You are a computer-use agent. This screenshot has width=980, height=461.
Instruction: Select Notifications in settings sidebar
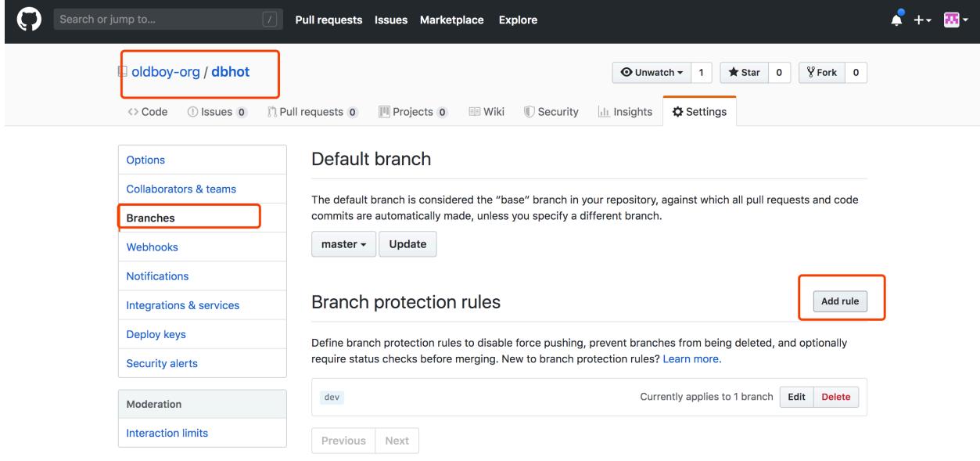coord(202,276)
